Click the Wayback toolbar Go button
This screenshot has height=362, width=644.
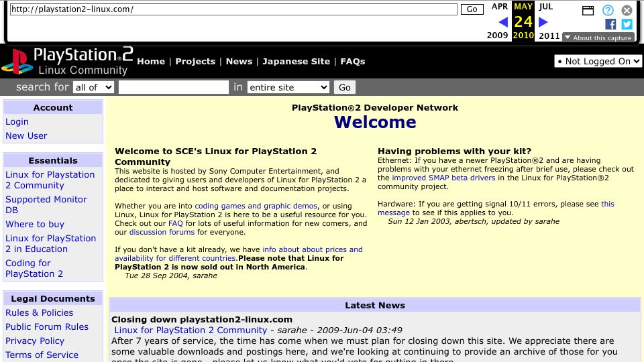472,9
